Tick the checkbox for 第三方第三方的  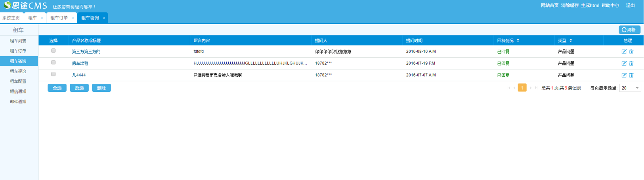(x=54, y=51)
